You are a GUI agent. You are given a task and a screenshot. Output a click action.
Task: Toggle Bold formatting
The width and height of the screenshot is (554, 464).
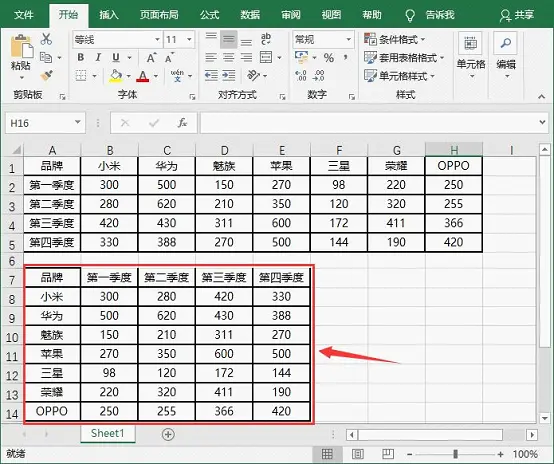pyautogui.click(x=81, y=57)
